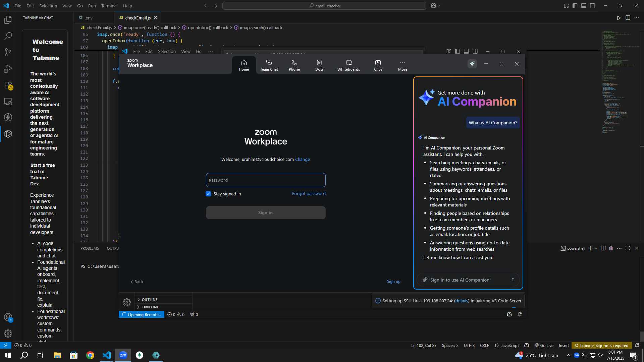
Task: Open Chrome from the taskbar
Action: (90, 355)
